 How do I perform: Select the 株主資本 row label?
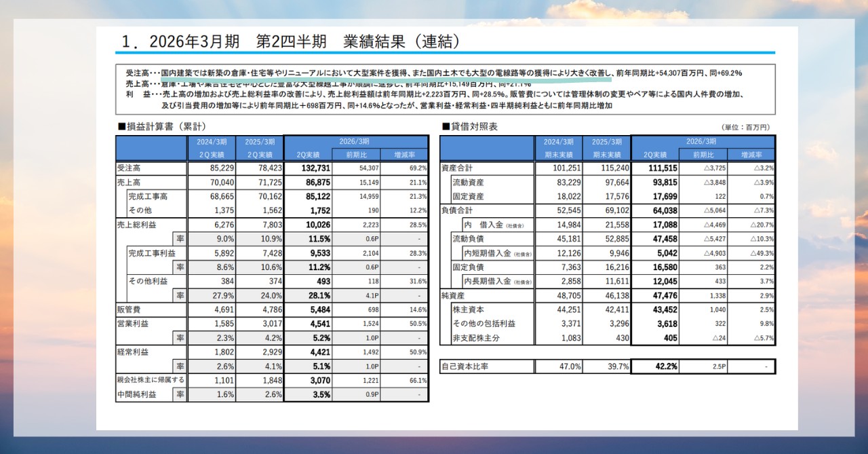click(x=468, y=309)
